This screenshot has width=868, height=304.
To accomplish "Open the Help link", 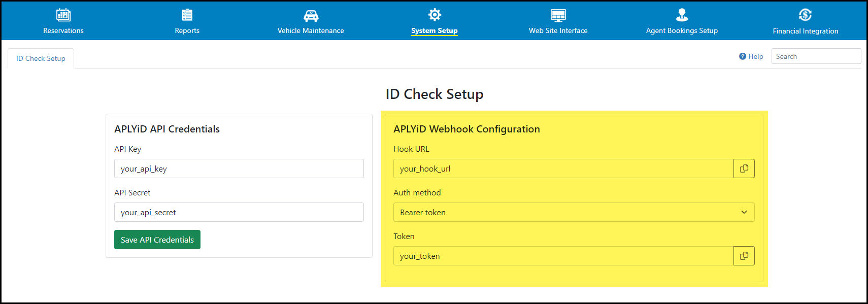I will [751, 56].
